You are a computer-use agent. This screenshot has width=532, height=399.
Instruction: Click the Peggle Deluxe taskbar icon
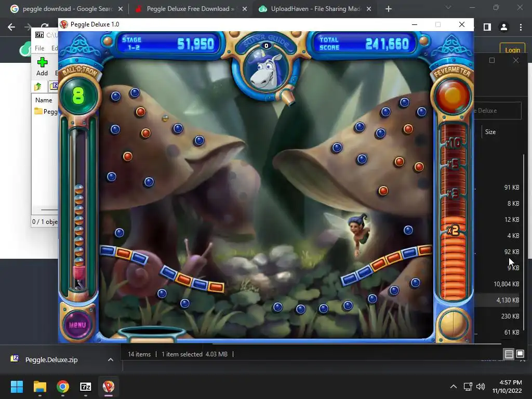click(109, 387)
